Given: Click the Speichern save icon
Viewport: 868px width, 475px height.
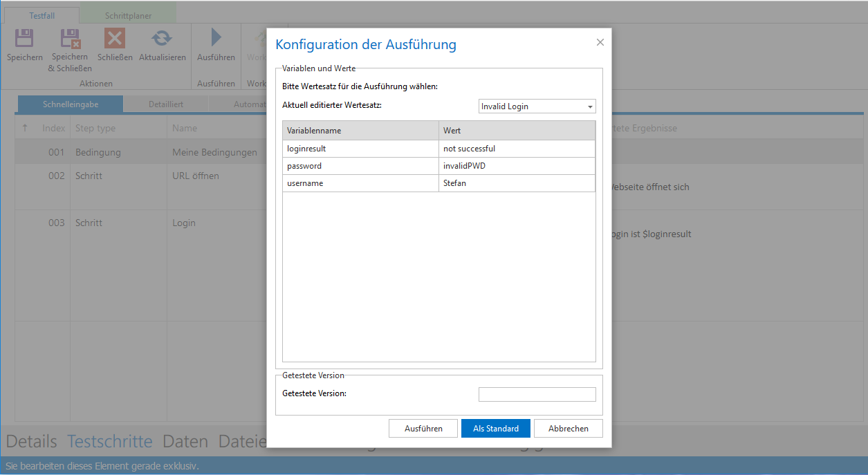Looking at the screenshot, I should tap(25, 39).
